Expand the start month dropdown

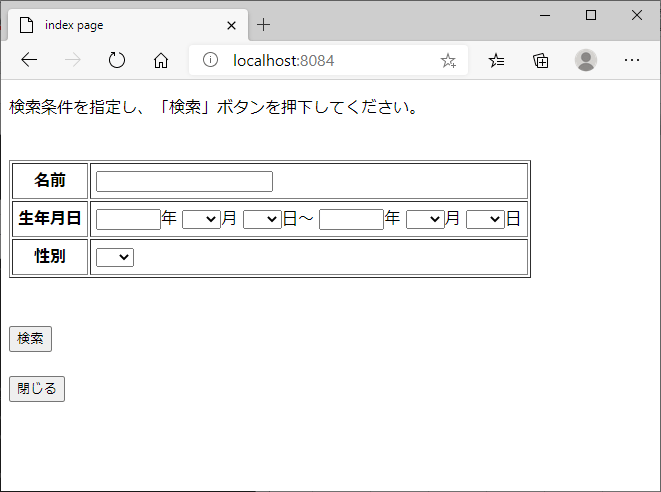pyautogui.click(x=201, y=219)
